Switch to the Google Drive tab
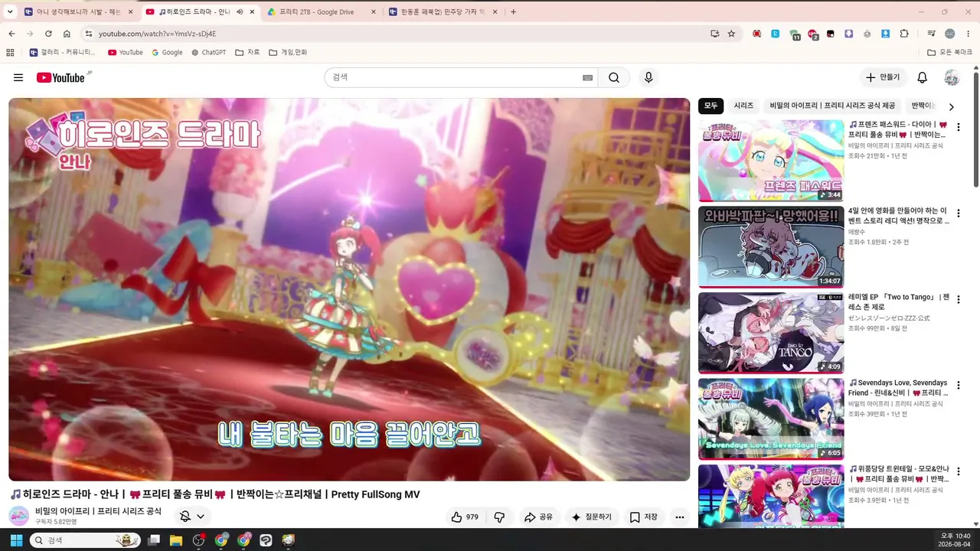Screen dimensions: 980x551 tap(321, 11)
